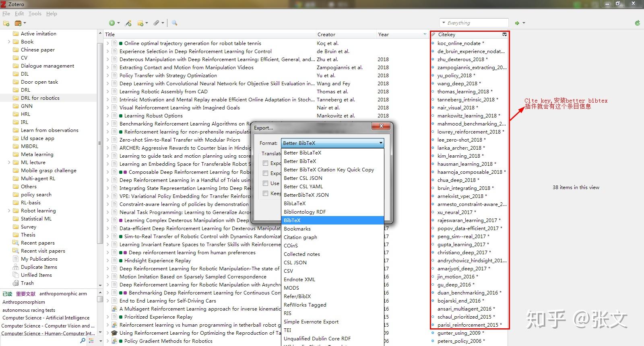Viewport: 644px width, 346px height.
Task: Click the New Note sticky icon
Action: [x=140, y=23]
